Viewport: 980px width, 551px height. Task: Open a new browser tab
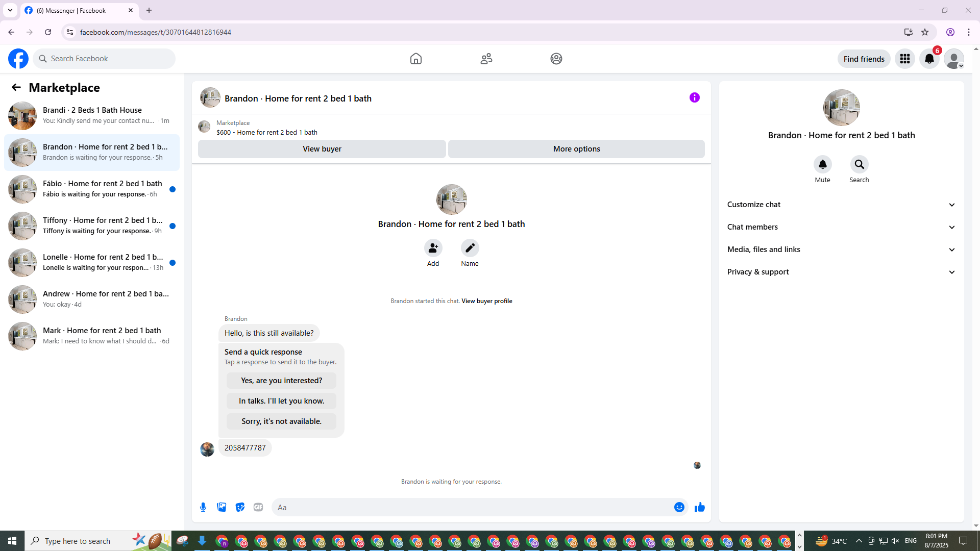[149, 10]
